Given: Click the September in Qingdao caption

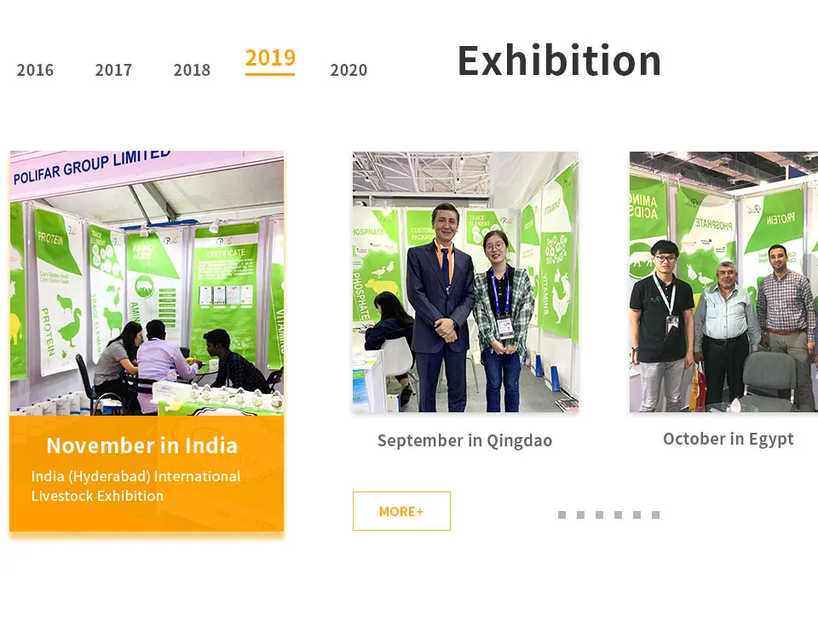Looking at the screenshot, I should 465,440.
